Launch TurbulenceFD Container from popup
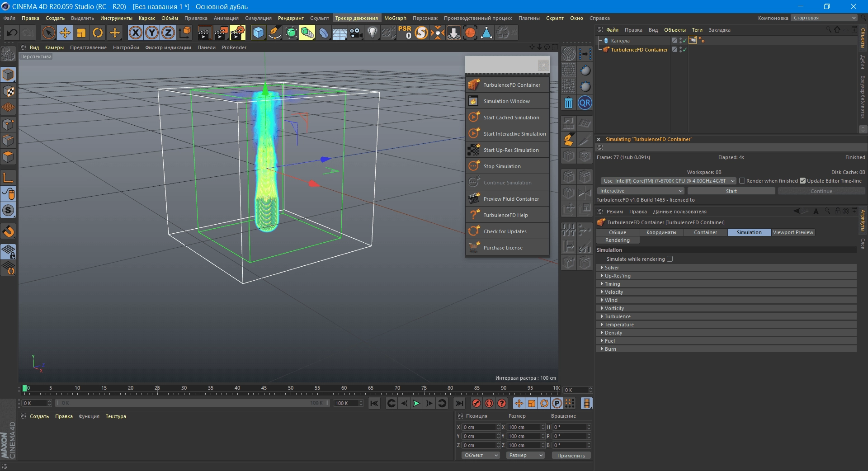 pos(507,85)
